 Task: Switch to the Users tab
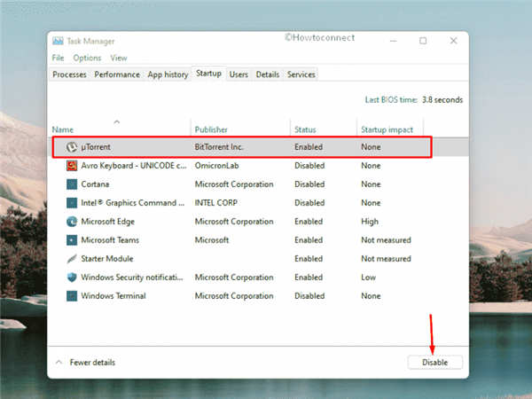pos(239,74)
